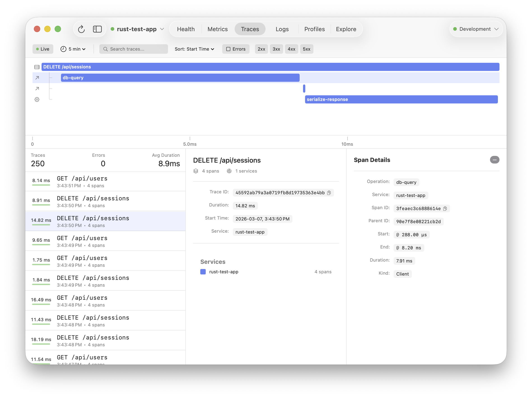Click the services globe icon
Screen dimensions: 532x398
tap(229, 171)
